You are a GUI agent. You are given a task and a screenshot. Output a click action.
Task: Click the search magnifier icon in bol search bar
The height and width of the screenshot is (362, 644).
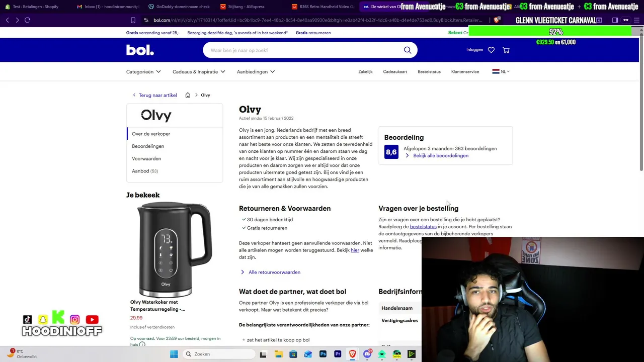(408, 50)
